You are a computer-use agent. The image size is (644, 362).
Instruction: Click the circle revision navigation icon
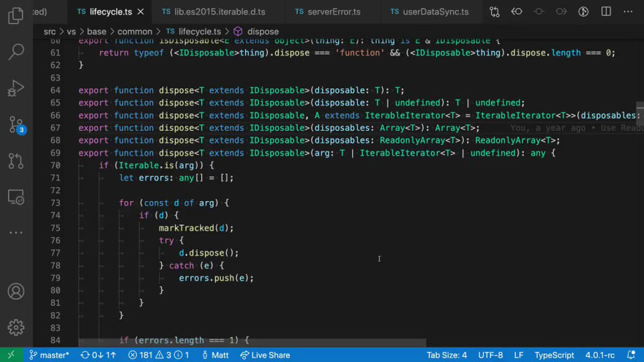pos(539,12)
